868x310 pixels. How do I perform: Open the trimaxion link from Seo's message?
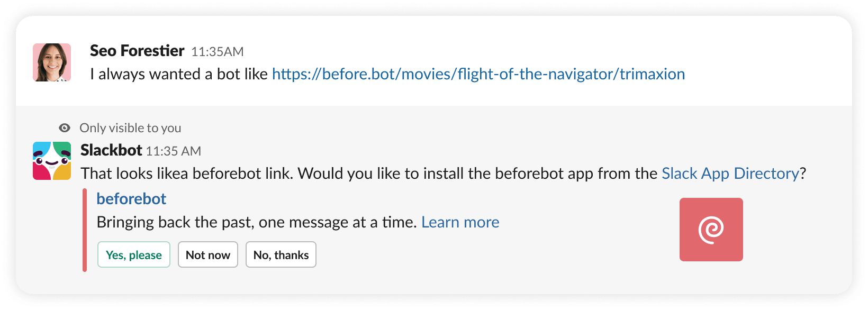[478, 74]
